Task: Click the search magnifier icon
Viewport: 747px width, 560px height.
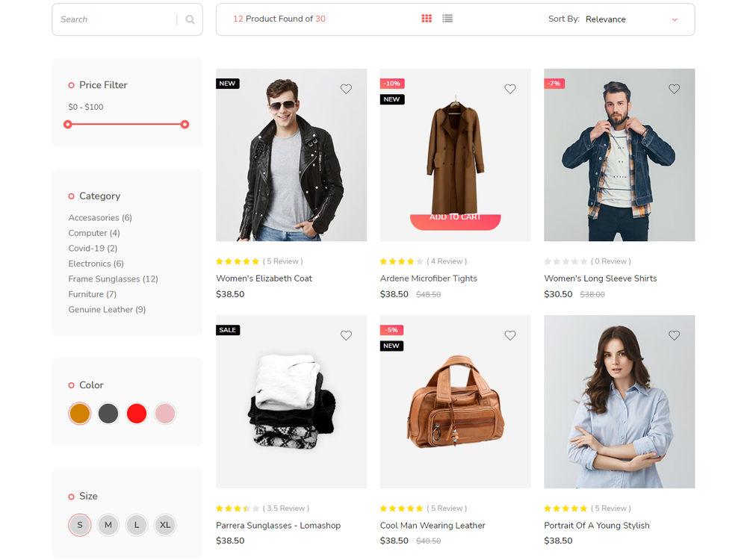Action: pyautogui.click(x=190, y=19)
